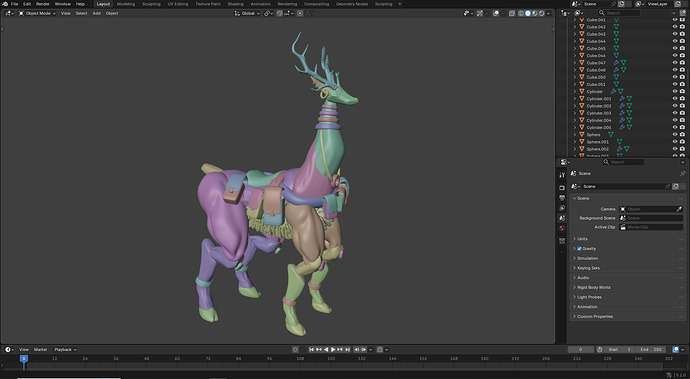
Task: Click the outliner Search field
Action: [x=619, y=13]
